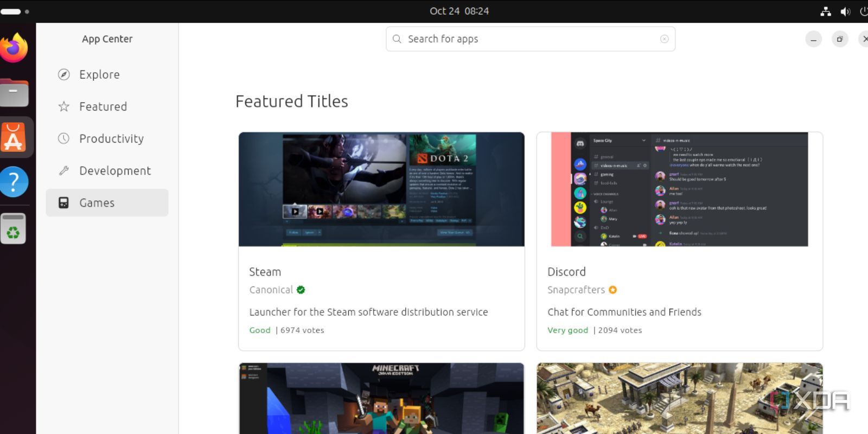Open the Trash from the dock
Viewport: 868px width, 434px height.
pyautogui.click(x=13, y=228)
